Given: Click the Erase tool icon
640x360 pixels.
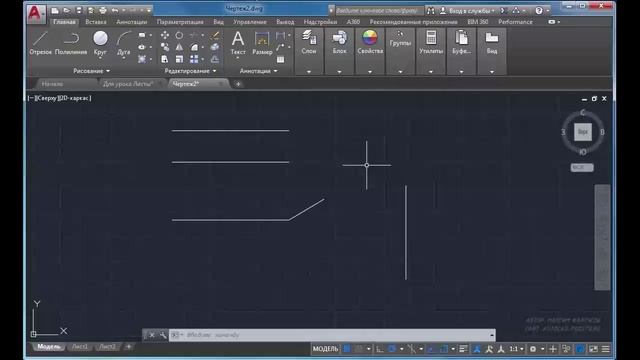Looking at the screenshot, I should coord(215,35).
